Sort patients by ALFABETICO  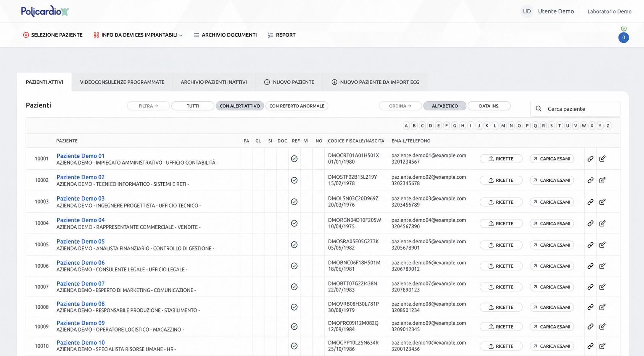click(x=445, y=106)
